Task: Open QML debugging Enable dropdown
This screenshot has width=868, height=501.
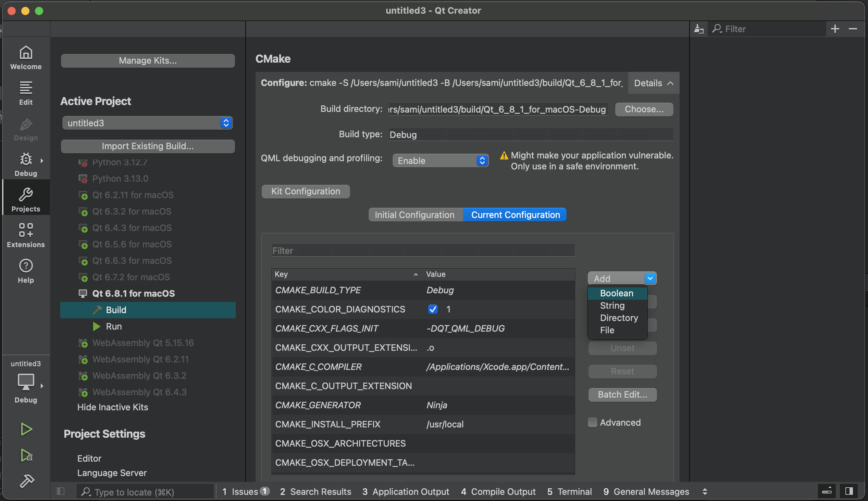Action: (x=441, y=160)
